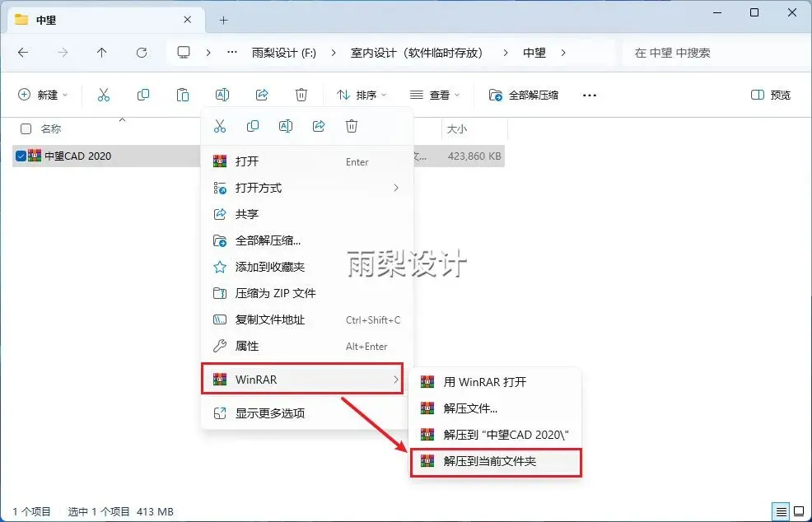Click the Cut scissors icon in the context menu
The width and height of the screenshot is (812, 522).
point(220,126)
